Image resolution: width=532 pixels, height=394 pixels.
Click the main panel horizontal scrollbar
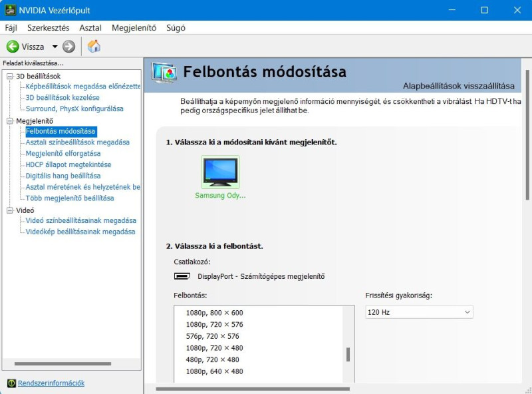(253, 389)
